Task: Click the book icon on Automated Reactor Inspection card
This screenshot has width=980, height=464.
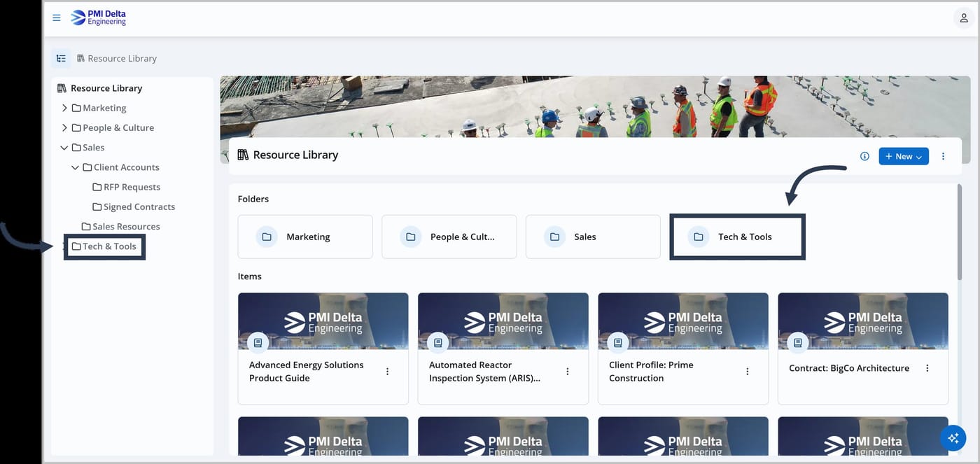Action: click(x=437, y=343)
